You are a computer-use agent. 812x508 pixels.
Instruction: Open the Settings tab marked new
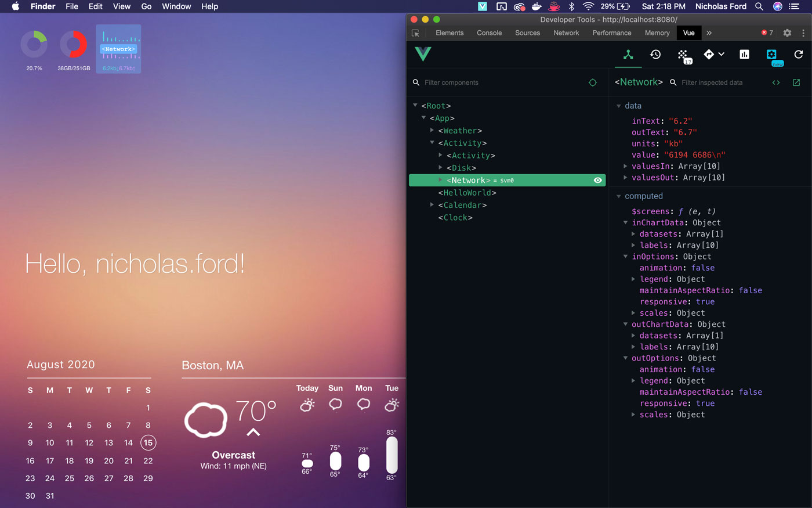pyautogui.click(x=771, y=55)
